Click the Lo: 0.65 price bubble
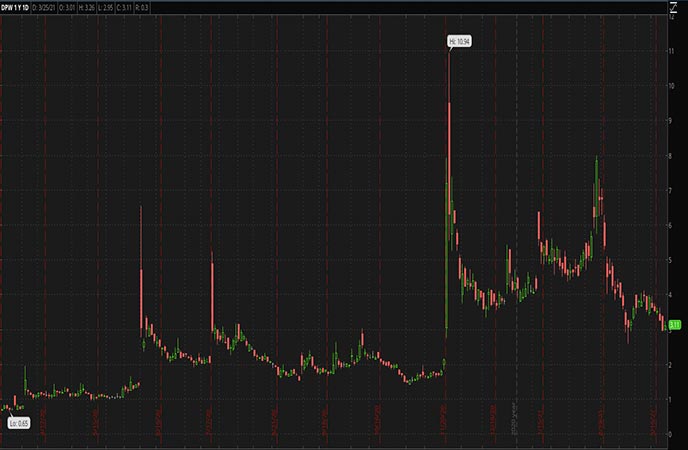 [x=19, y=423]
